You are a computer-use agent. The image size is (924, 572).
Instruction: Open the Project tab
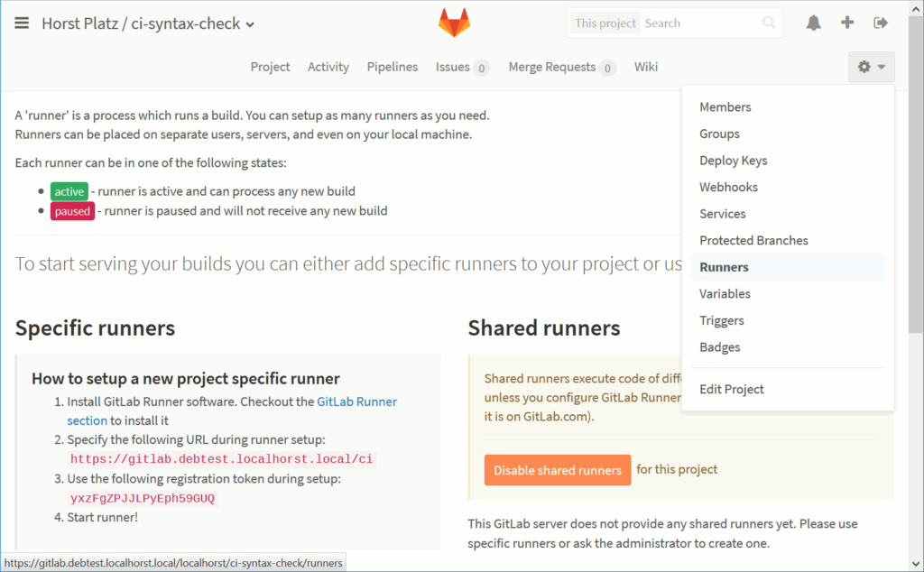(x=270, y=67)
